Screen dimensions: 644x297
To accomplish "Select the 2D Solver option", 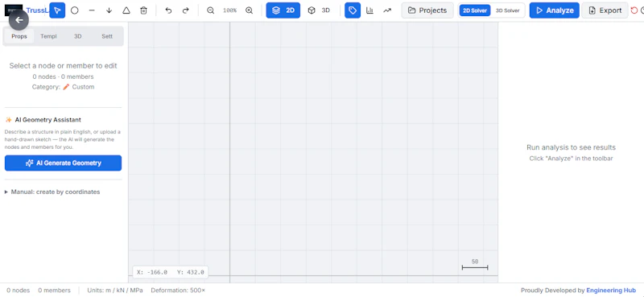I will pyautogui.click(x=475, y=10).
